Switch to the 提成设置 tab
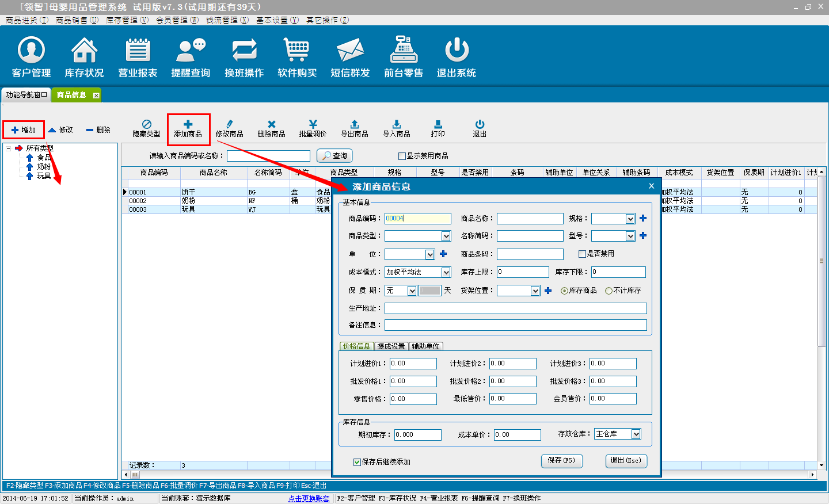Image resolution: width=829 pixels, height=504 pixels. pyautogui.click(x=391, y=346)
